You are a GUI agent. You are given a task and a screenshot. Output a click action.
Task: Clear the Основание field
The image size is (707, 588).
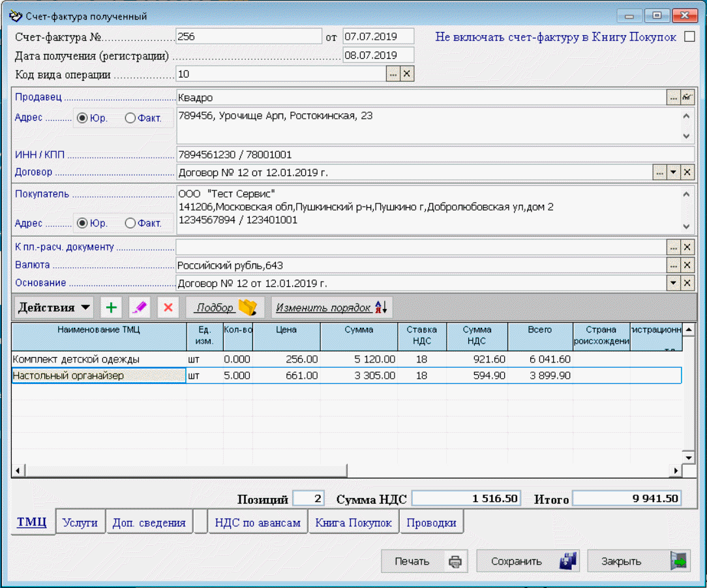687,283
